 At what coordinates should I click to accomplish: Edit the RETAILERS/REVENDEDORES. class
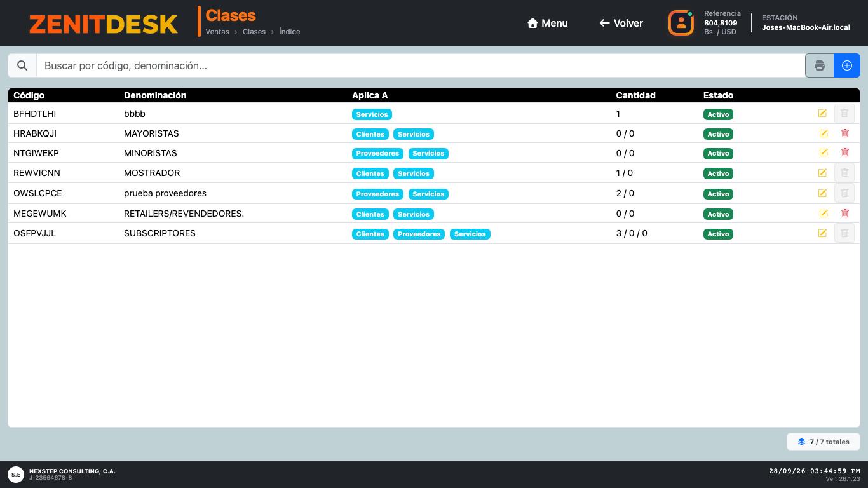(824, 213)
